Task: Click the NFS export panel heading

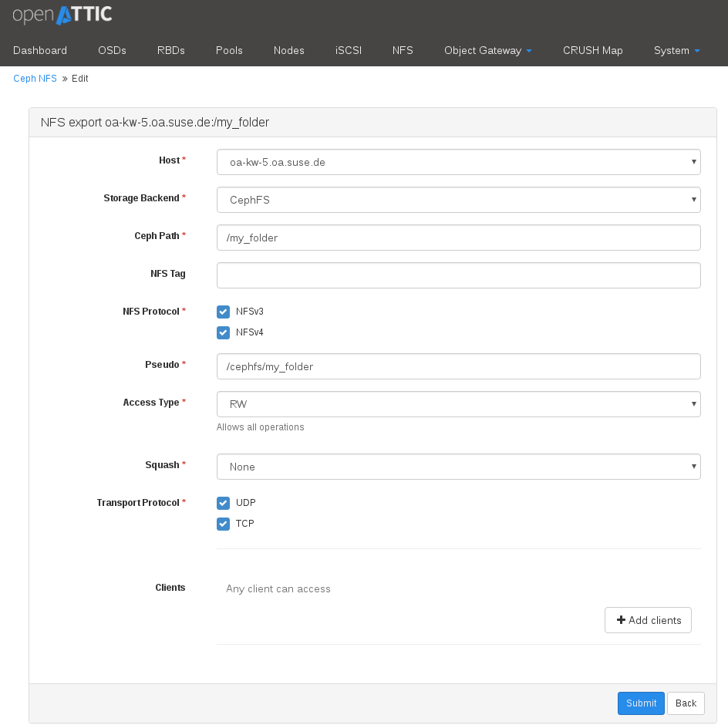Action: 154,122
